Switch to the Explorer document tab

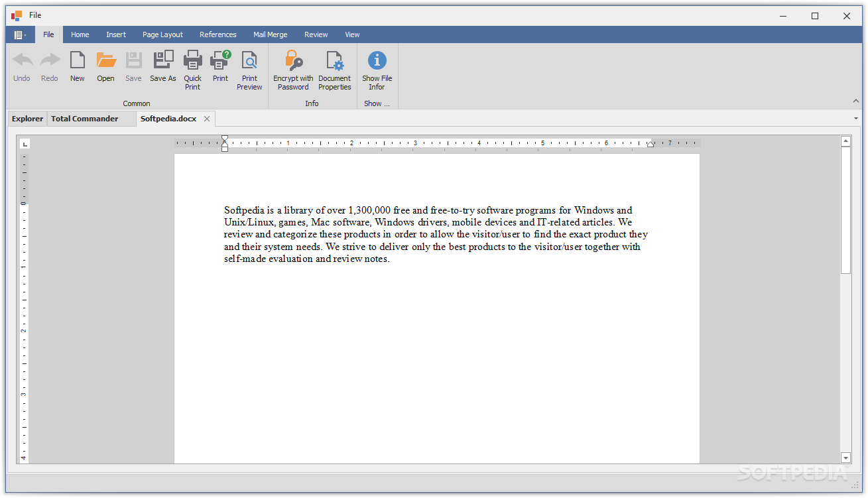click(x=28, y=119)
